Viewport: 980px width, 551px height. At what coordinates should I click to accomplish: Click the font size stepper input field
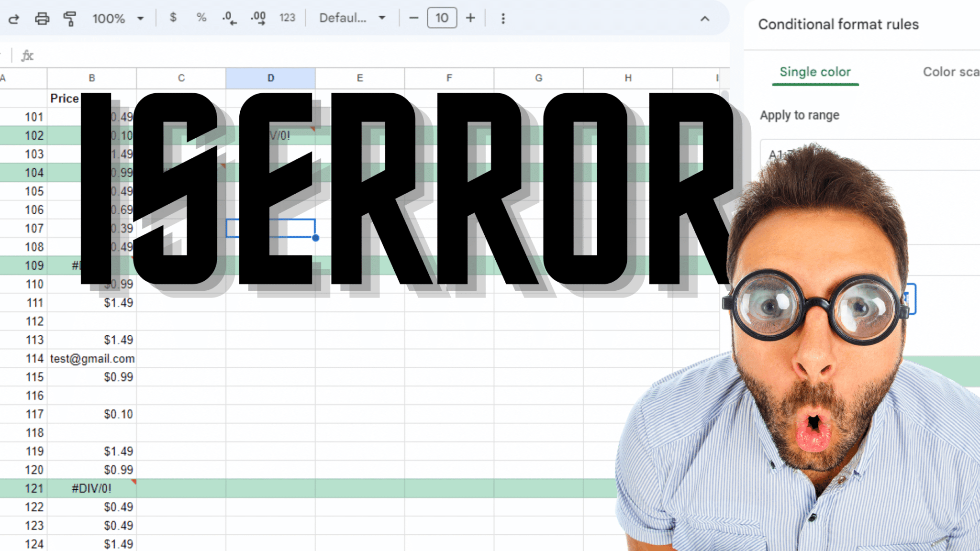click(442, 18)
